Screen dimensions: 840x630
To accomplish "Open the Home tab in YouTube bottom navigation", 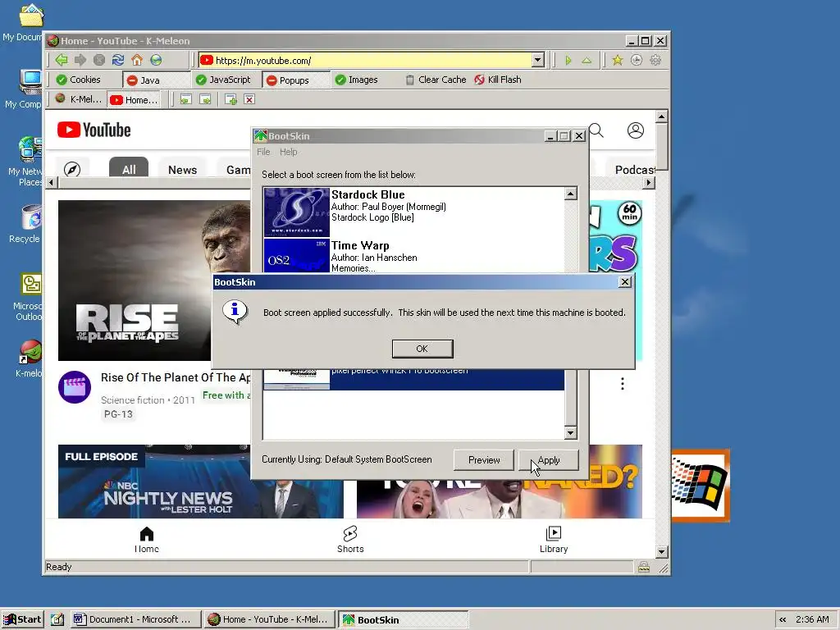I will (x=146, y=540).
